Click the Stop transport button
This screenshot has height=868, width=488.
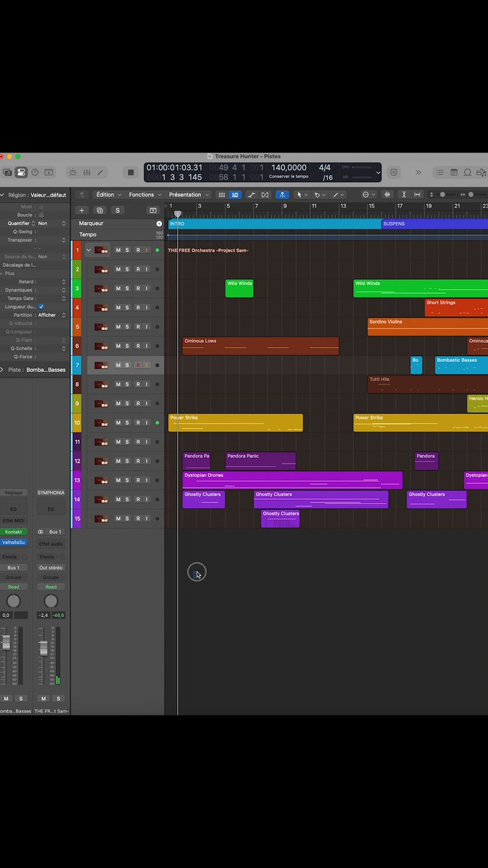pos(131,172)
